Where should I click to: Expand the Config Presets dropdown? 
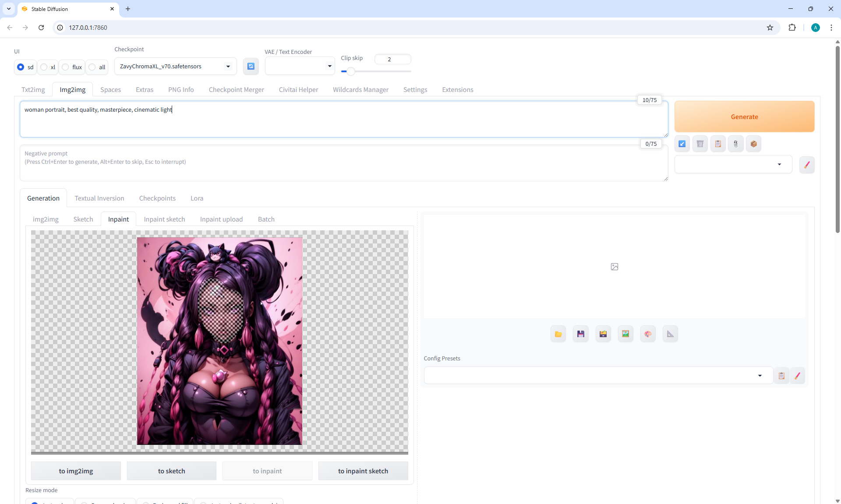click(x=597, y=376)
